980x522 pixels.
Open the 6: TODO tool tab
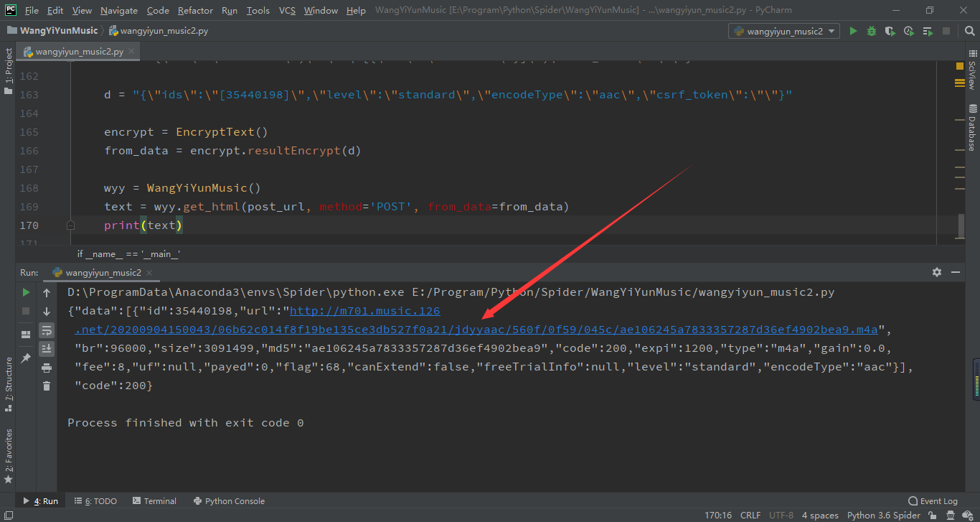[95, 501]
